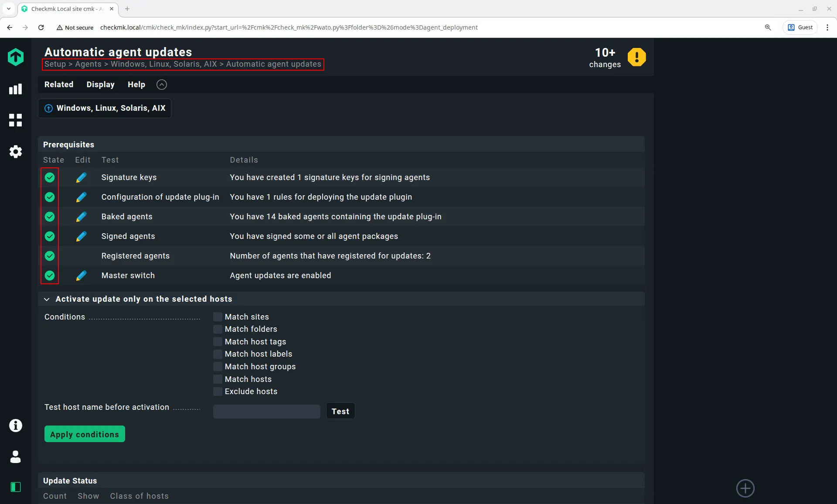837x504 pixels.
Task: Open the User profile sidebar icon
Action: [15, 456]
